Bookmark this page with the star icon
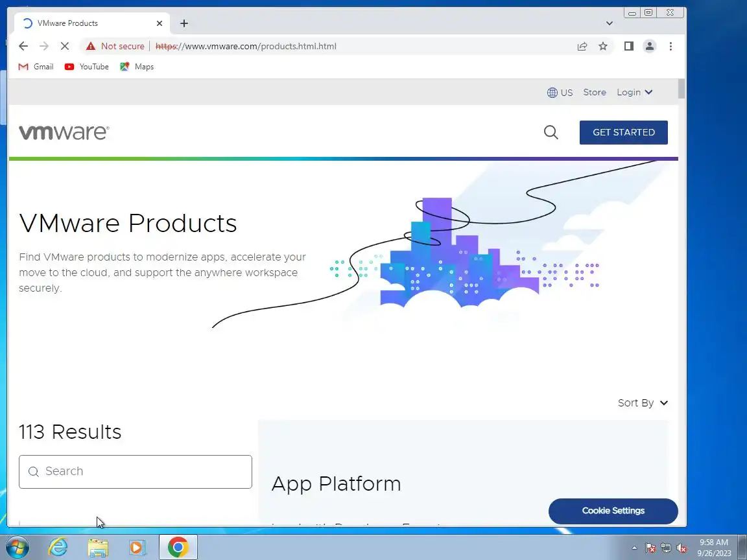Image resolution: width=747 pixels, height=560 pixels. point(603,46)
